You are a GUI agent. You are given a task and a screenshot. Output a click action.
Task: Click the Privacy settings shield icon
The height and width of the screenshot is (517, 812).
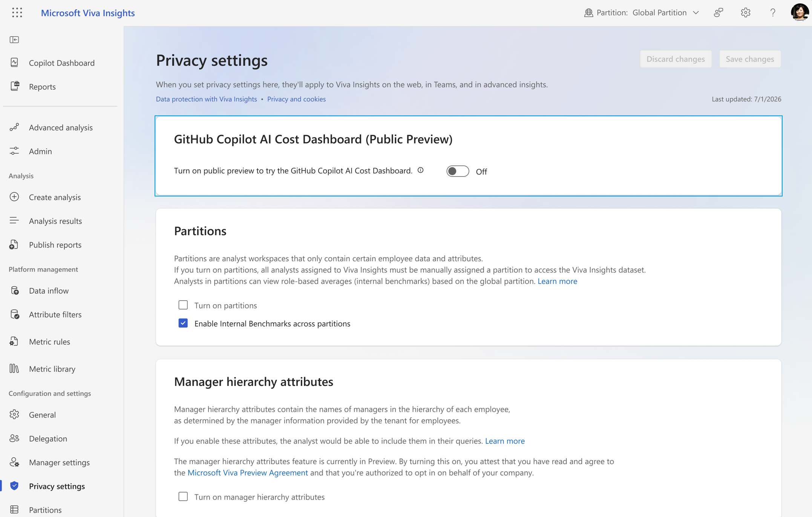(x=14, y=486)
